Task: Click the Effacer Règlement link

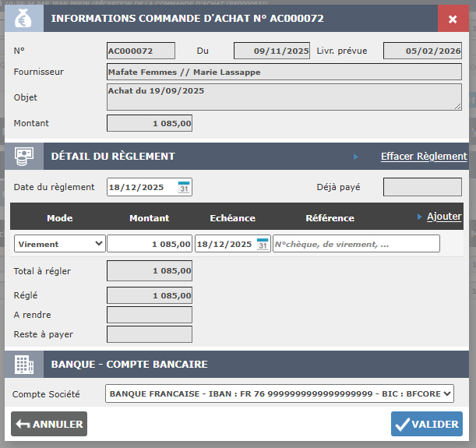Action: pyautogui.click(x=424, y=157)
